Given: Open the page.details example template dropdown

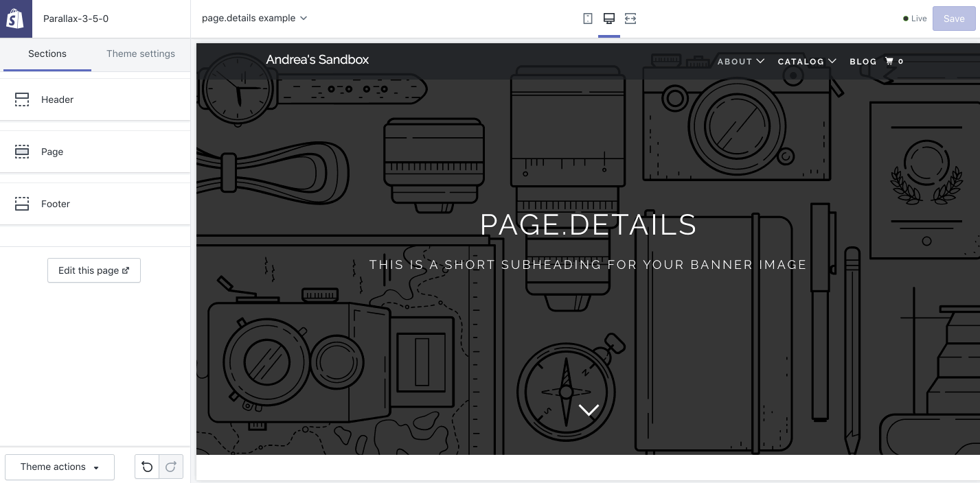Looking at the screenshot, I should click(254, 19).
